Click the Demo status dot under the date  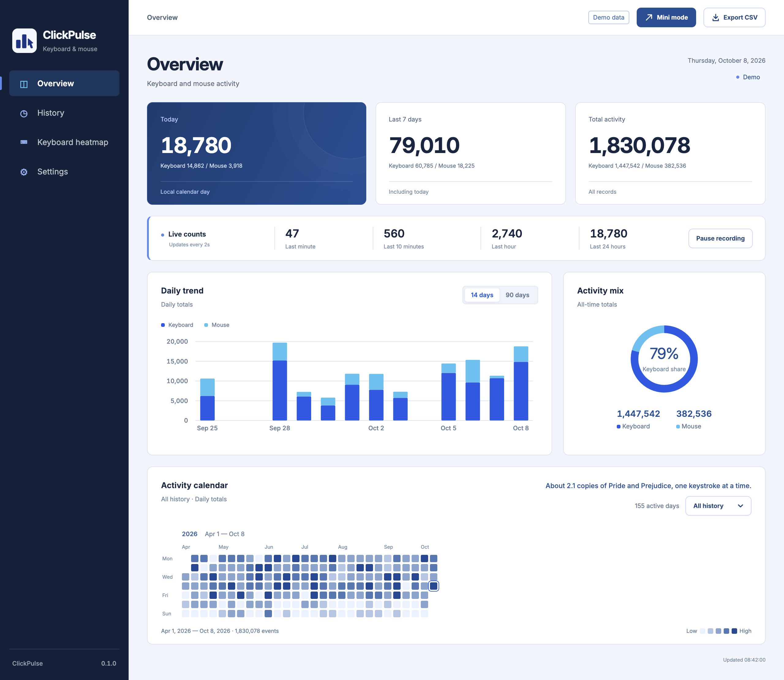[x=738, y=77]
